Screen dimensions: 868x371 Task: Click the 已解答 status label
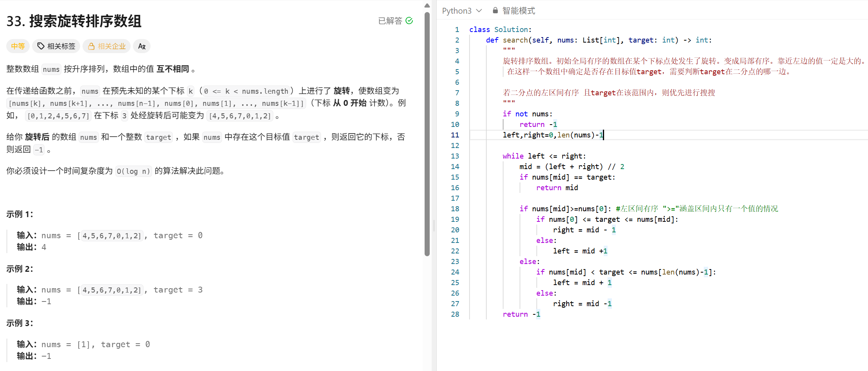tap(390, 21)
